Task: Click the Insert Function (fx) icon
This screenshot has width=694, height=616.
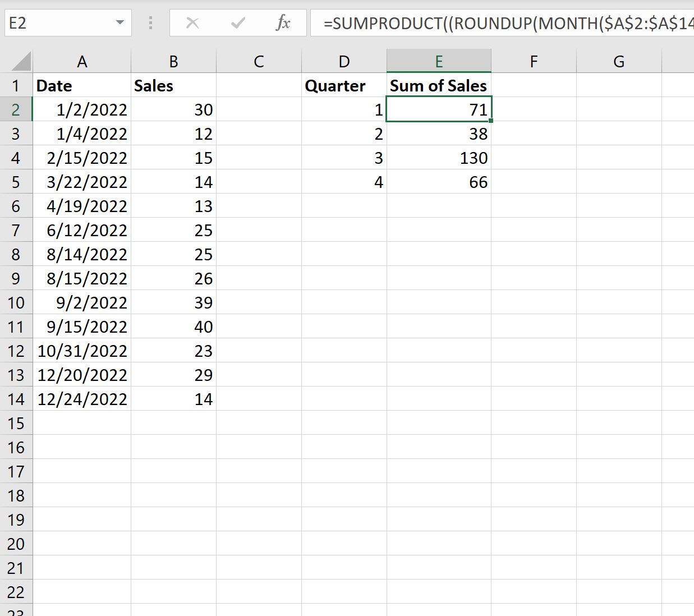Action: pos(283,23)
